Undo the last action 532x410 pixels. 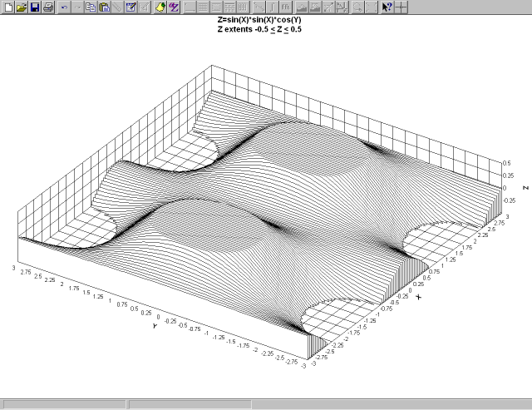64,7
